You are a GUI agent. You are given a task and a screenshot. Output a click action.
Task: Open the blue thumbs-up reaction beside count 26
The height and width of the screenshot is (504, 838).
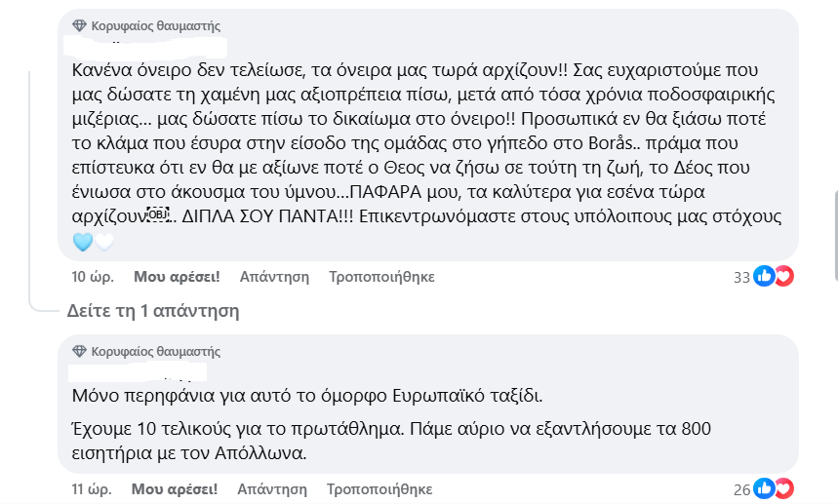(x=764, y=488)
